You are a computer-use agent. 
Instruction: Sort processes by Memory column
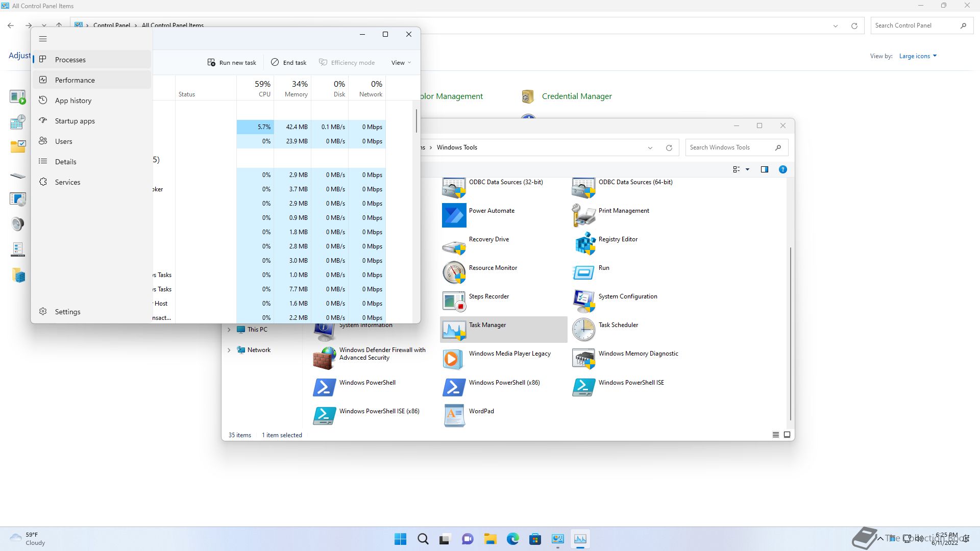point(292,88)
